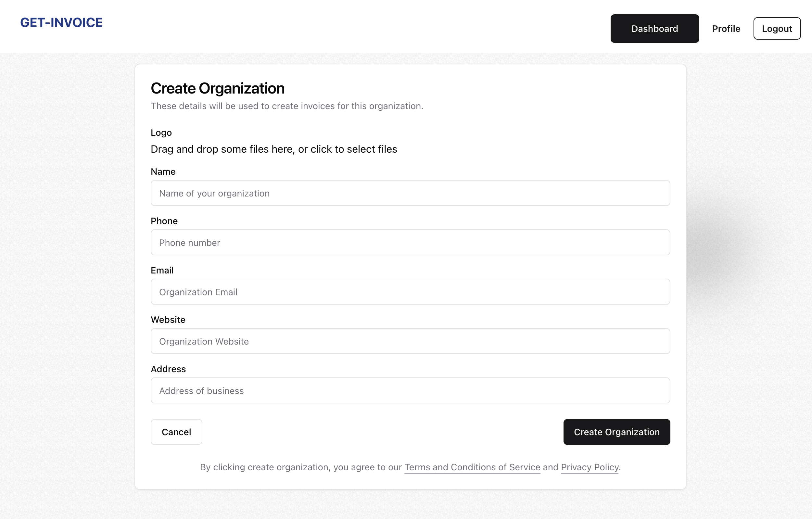Click the logo drag-and-drop upload area

click(x=273, y=149)
